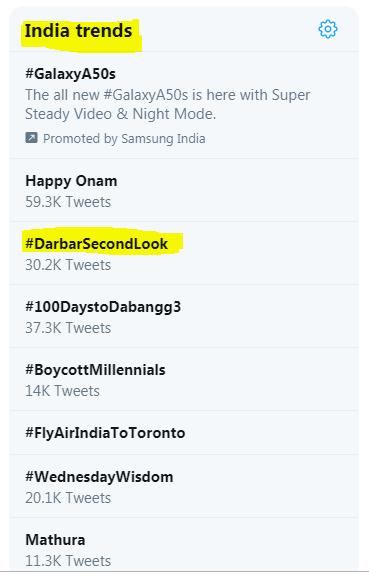369x575 pixels.
Task: Click Promoted by Samsung India label
Action: pos(124,139)
